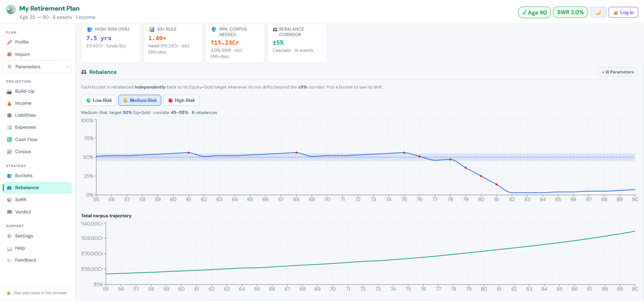Image resolution: width=644 pixels, height=301 pixels.
Task: Open Verdict via its checkered flag icon
Action: (x=10, y=212)
